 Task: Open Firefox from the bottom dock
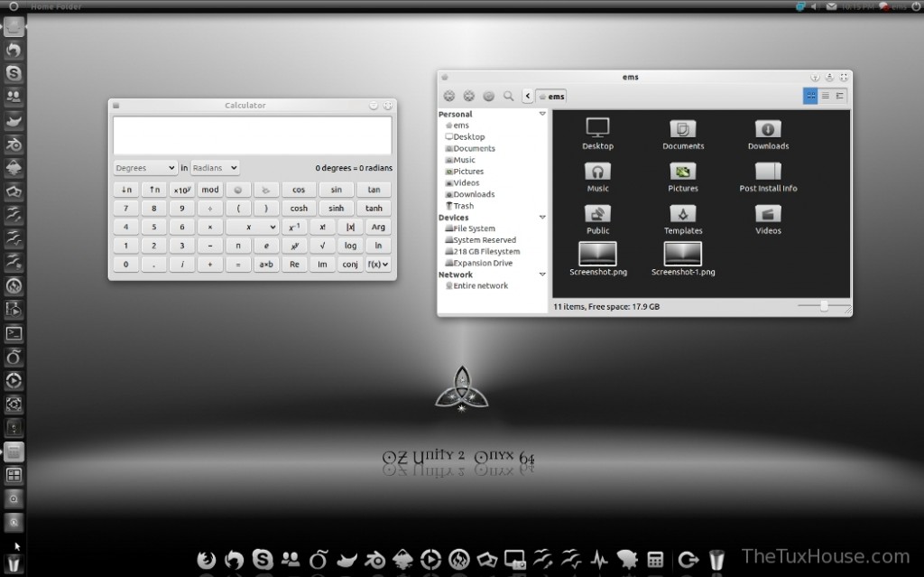click(x=207, y=560)
